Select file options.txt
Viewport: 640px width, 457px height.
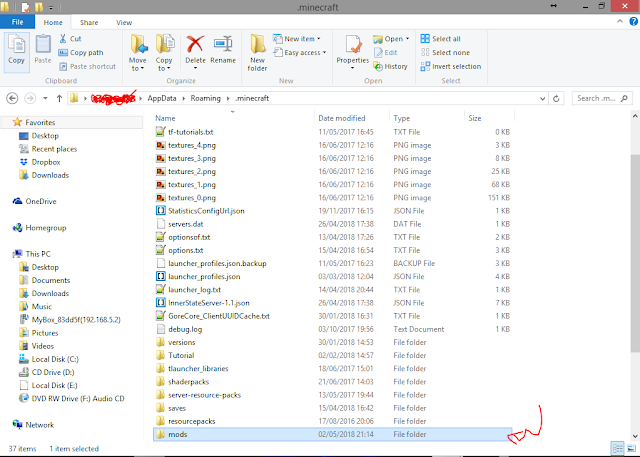point(333,250)
